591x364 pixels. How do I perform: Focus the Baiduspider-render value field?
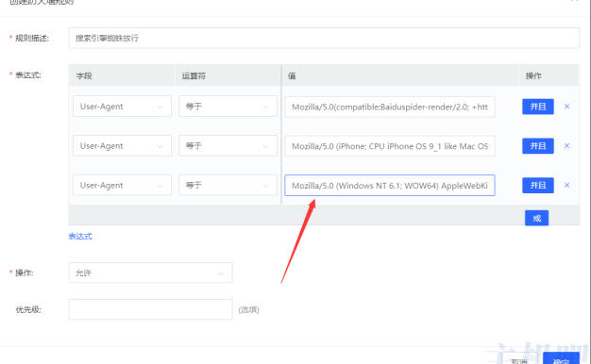[390, 107]
